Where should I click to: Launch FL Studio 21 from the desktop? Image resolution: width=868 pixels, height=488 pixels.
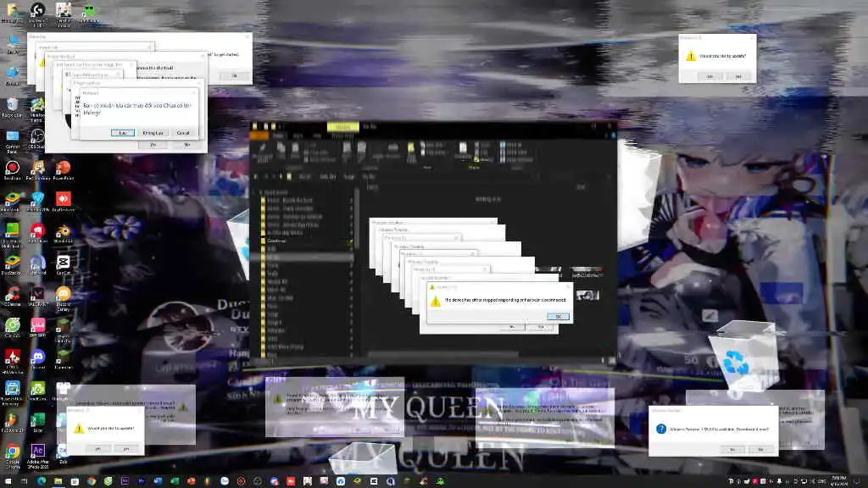click(12, 422)
